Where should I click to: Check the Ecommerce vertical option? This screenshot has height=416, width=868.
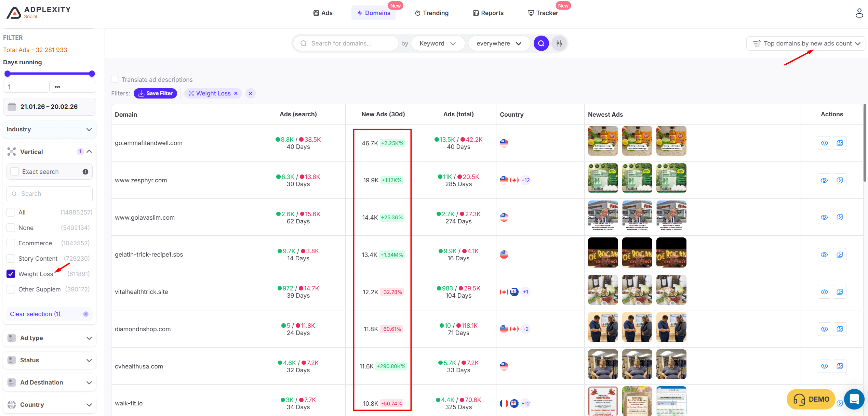pyautogui.click(x=11, y=243)
